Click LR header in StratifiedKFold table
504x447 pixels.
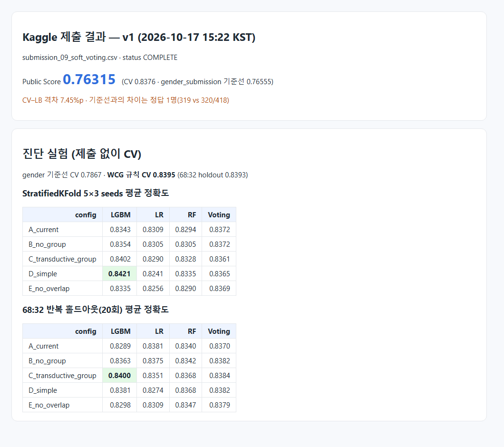point(159,215)
